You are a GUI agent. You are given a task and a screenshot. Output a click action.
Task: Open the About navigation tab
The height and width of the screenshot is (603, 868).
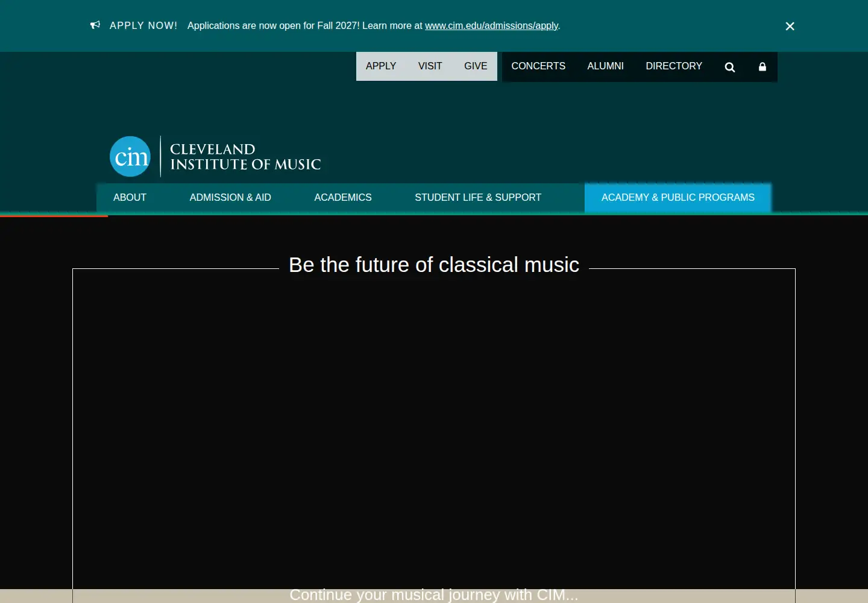click(130, 198)
